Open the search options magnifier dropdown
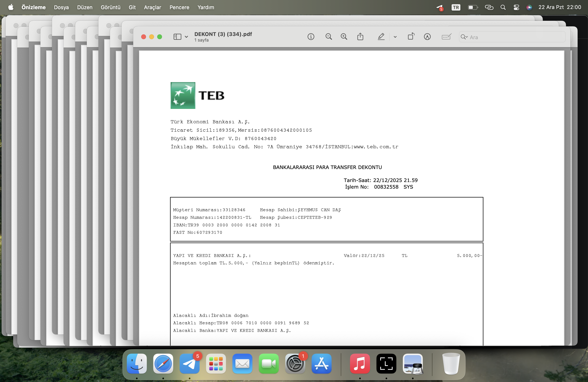Screen dimensions: 588x382 (464, 37)
